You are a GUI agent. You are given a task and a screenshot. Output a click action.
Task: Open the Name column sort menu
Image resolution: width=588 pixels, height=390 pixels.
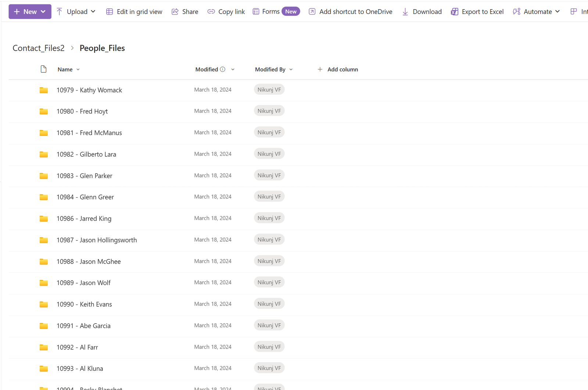pyautogui.click(x=78, y=69)
